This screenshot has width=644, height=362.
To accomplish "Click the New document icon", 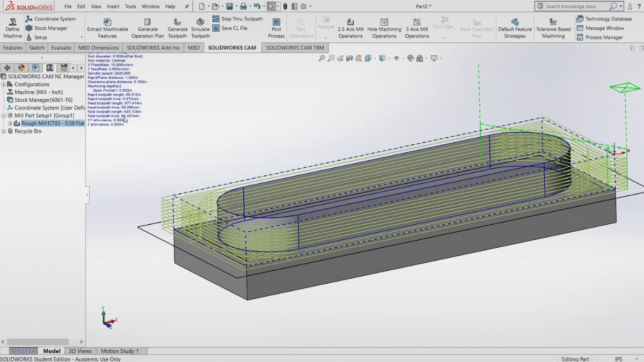I will coord(201,6).
